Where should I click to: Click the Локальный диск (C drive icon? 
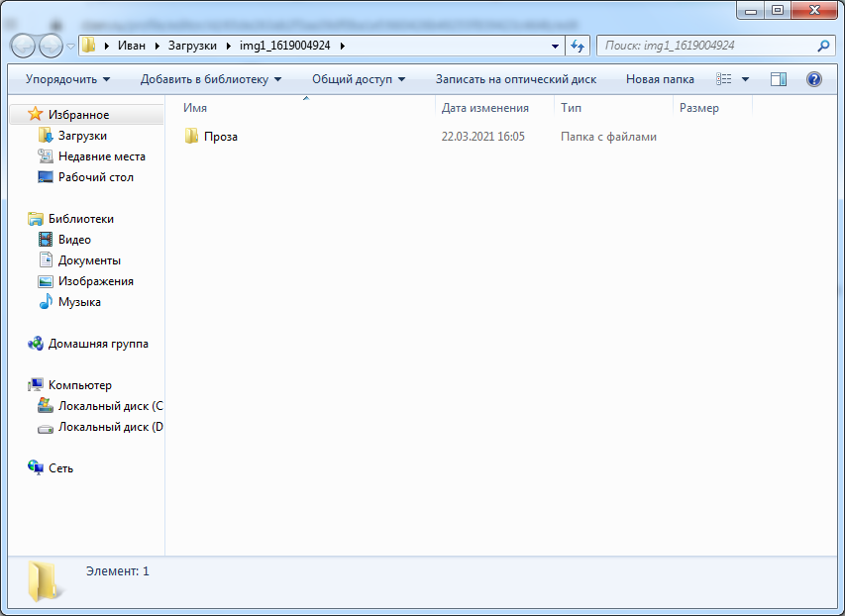click(x=46, y=405)
